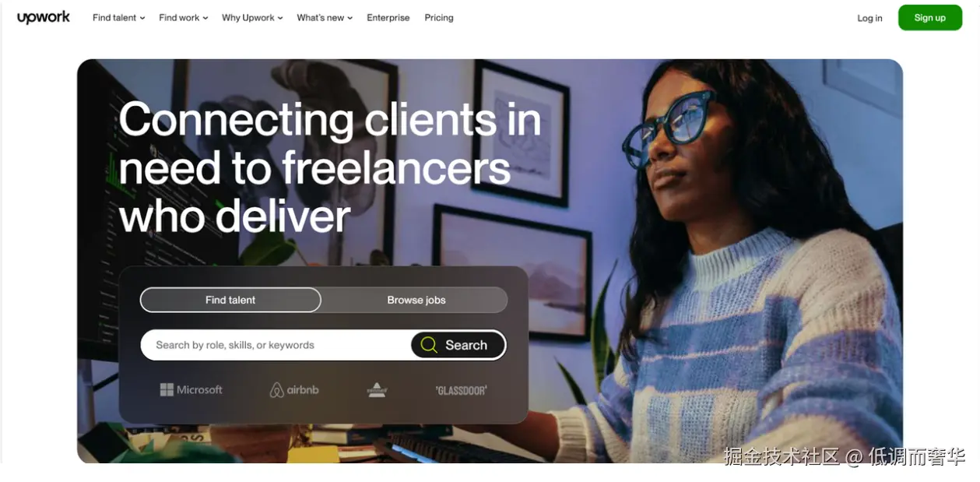
Task: Click the Airbnb logo
Action: pos(294,390)
